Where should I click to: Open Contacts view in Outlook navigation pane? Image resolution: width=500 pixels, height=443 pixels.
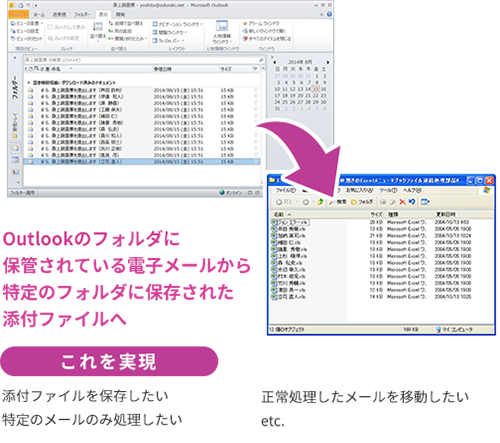pyautogui.click(x=15, y=172)
